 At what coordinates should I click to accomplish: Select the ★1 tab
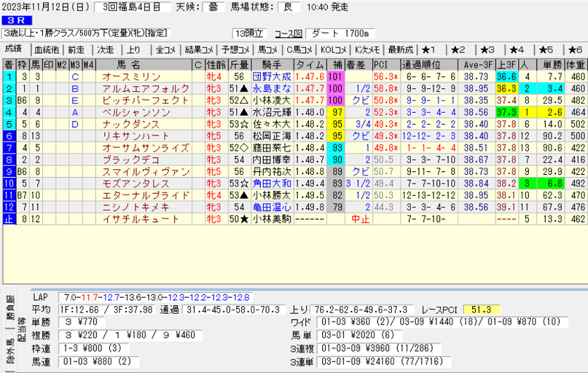(430, 49)
